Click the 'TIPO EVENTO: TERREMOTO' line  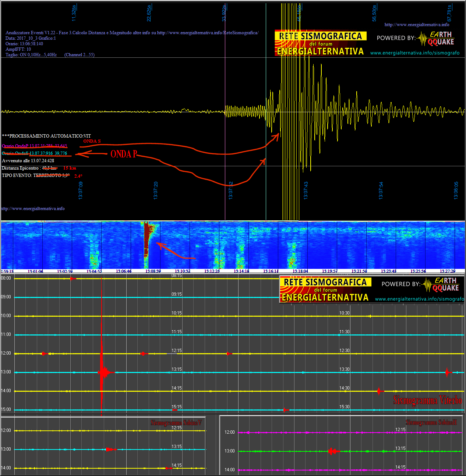pyautogui.click(x=36, y=175)
